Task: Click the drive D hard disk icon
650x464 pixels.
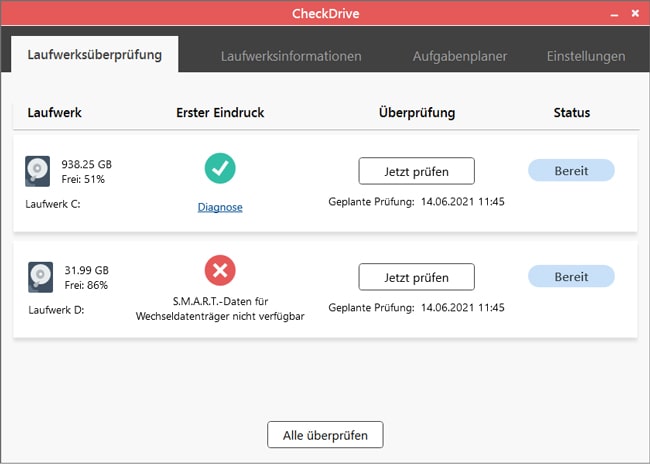Action: coord(40,277)
